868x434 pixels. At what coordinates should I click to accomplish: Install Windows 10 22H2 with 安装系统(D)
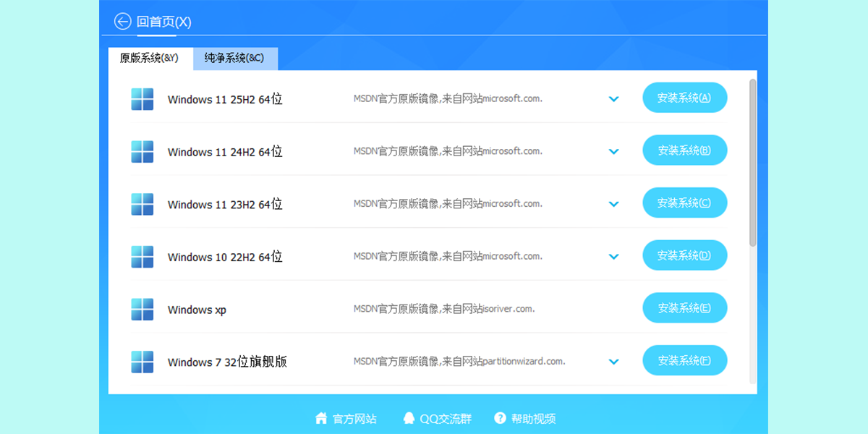tap(684, 255)
